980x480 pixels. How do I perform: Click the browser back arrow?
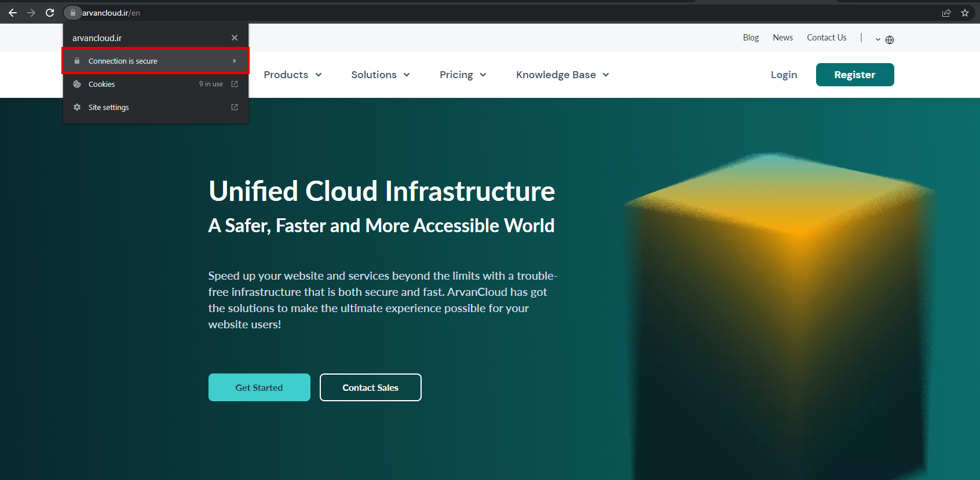coord(13,13)
